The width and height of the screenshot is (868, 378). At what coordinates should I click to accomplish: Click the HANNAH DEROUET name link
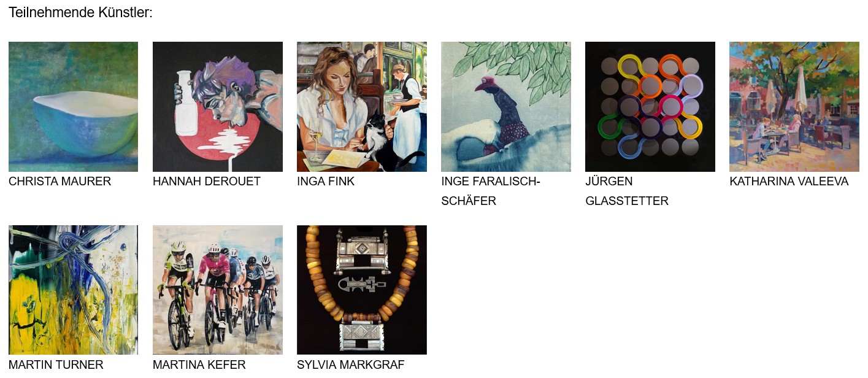207,182
